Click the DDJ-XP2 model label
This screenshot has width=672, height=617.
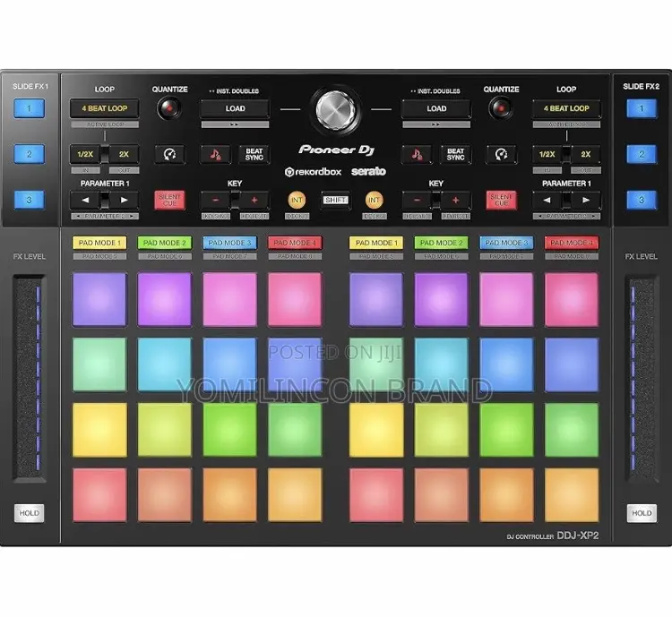pyautogui.click(x=577, y=536)
